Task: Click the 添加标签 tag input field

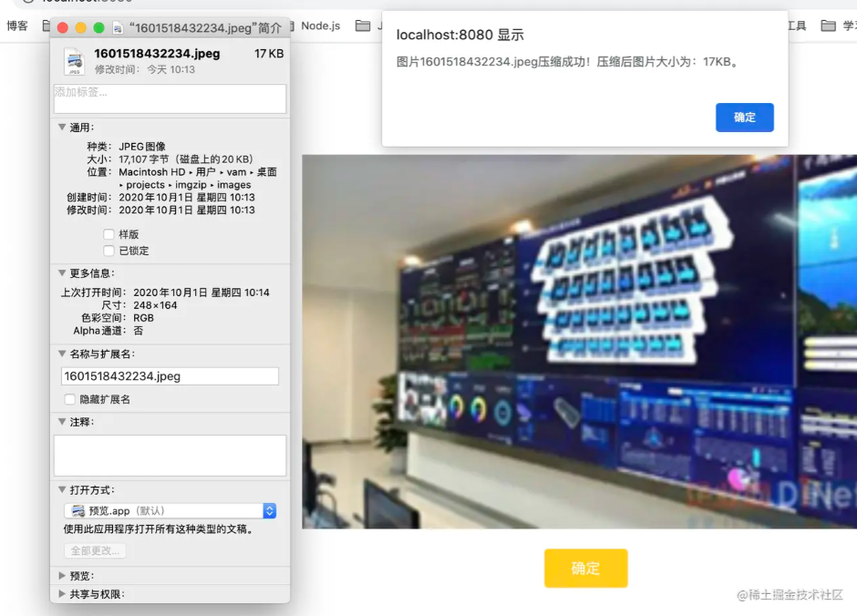Action: [170, 98]
